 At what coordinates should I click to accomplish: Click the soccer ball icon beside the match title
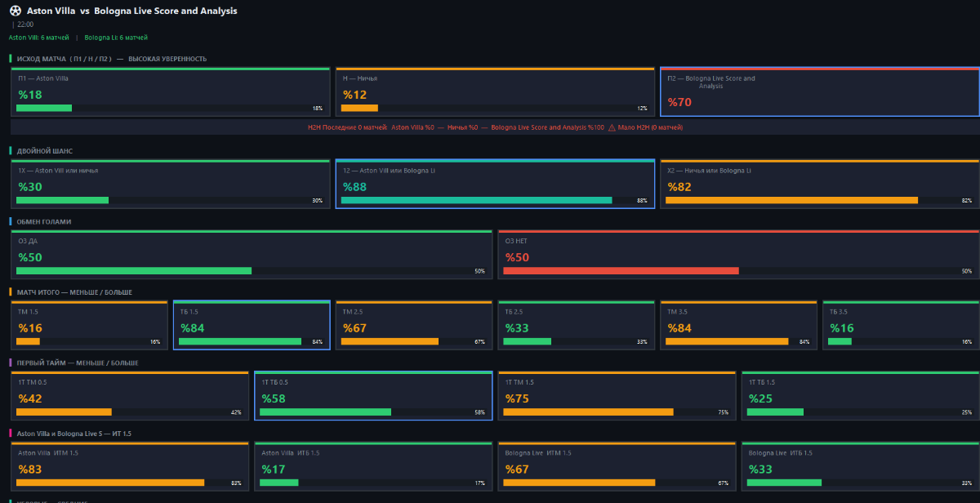pos(16,11)
